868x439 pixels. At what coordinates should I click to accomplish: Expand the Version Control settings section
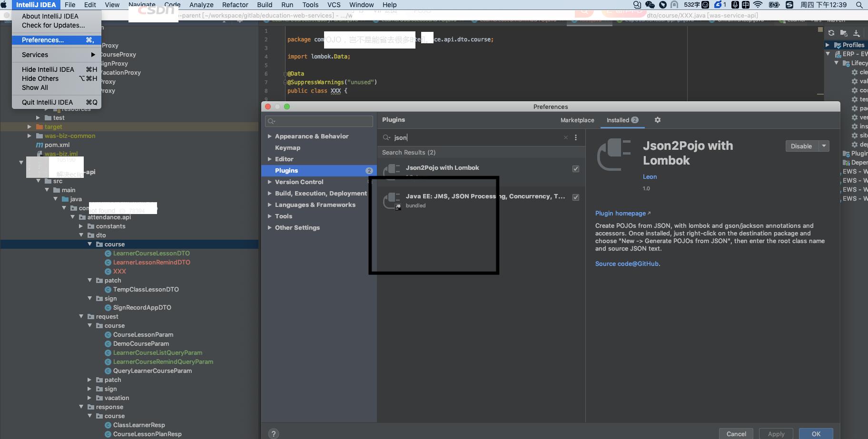tap(271, 182)
